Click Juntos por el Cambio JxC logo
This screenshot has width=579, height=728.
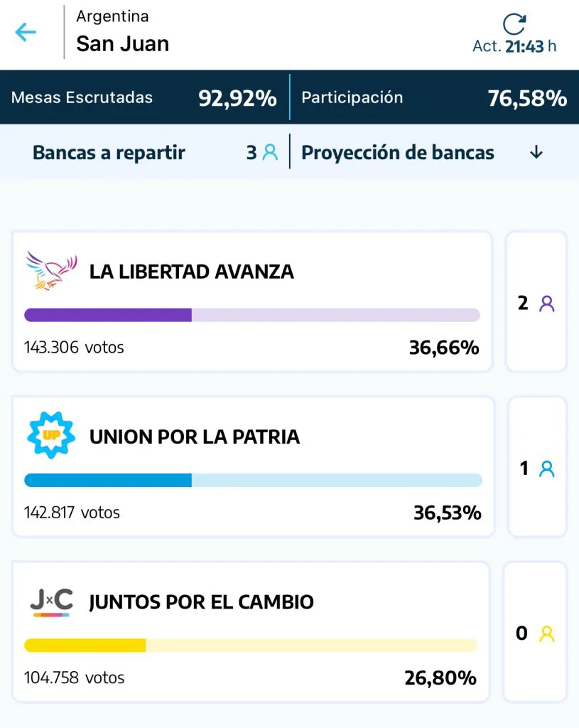51,601
